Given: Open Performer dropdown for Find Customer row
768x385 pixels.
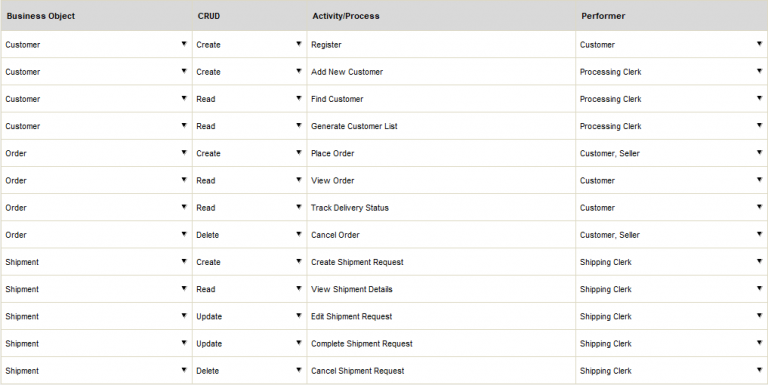Looking at the screenshot, I should pyautogui.click(x=759, y=98).
